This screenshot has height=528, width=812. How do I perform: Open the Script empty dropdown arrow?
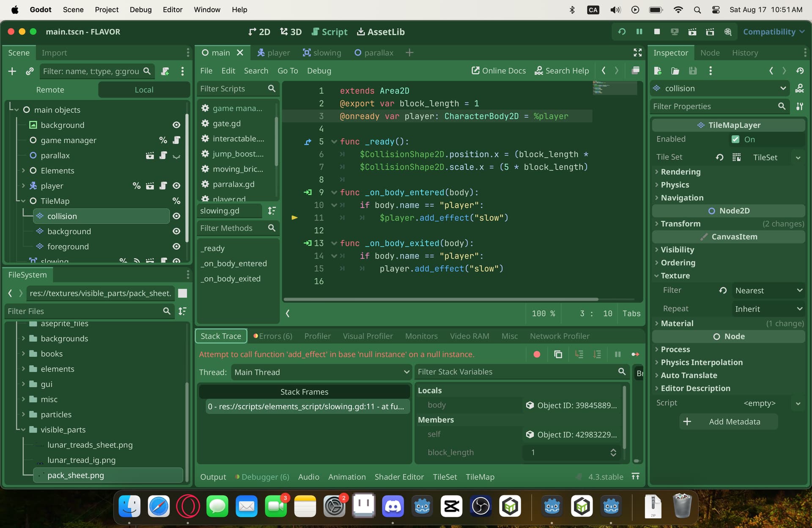(798, 403)
